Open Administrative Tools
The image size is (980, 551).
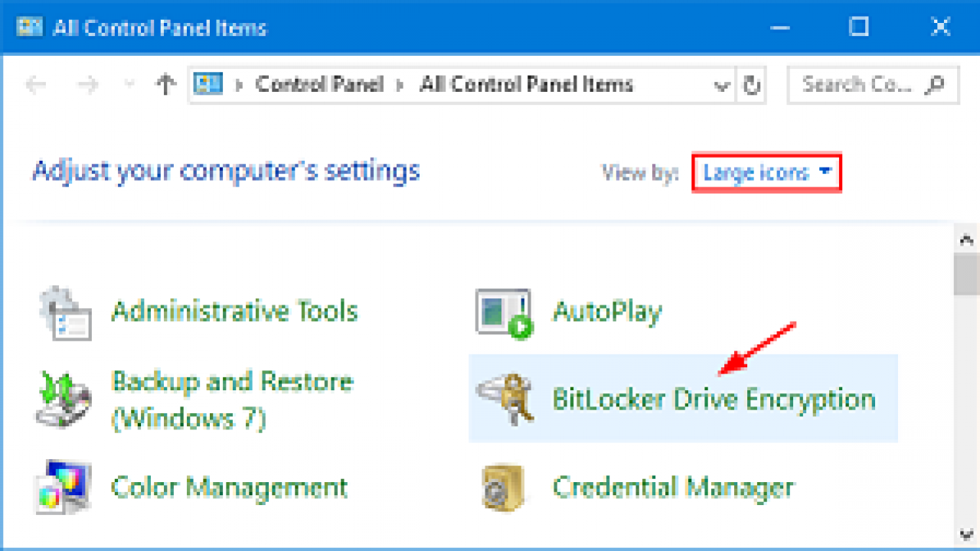pyautogui.click(x=234, y=311)
